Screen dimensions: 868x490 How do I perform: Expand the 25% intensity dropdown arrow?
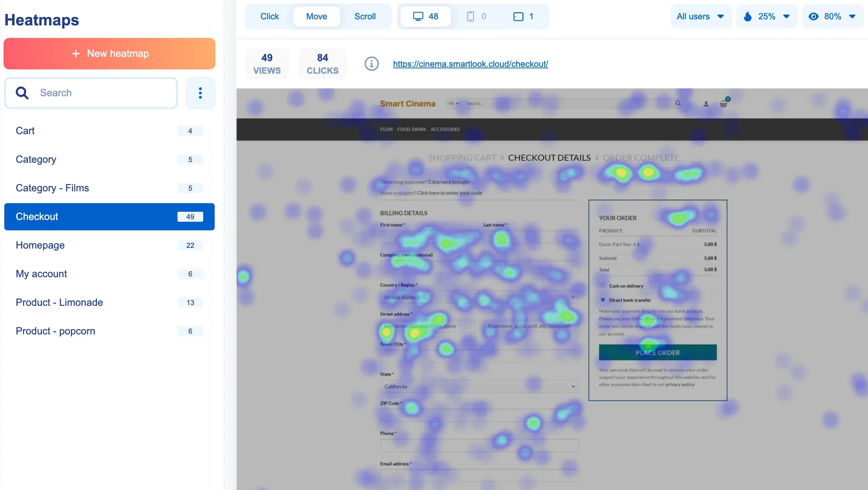pyautogui.click(x=787, y=16)
